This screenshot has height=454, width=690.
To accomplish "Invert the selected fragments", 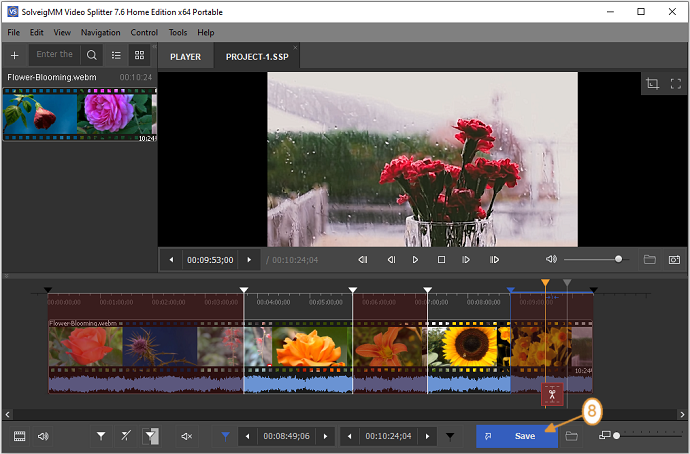I will pos(150,436).
